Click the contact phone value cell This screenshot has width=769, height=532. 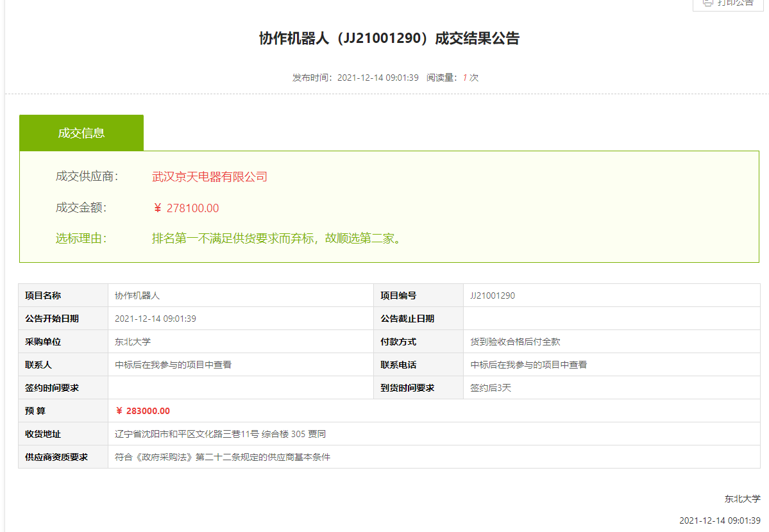[612, 365]
